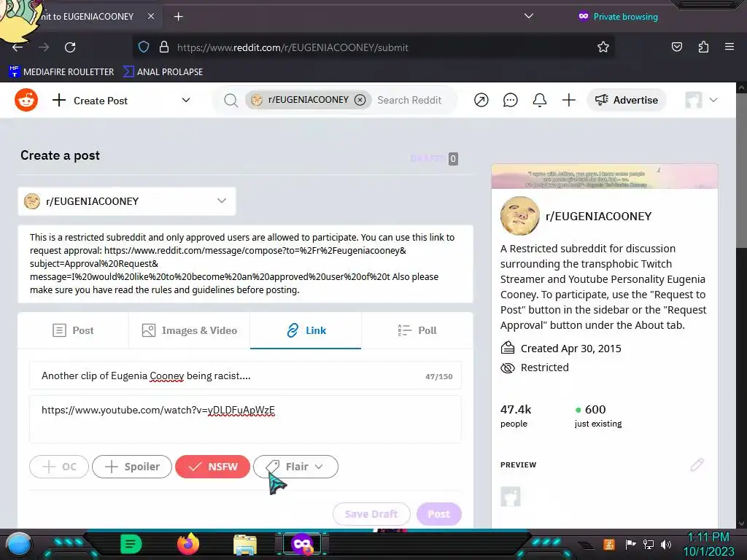Image resolution: width=747 pixels, height=560 pixels.
Task: Open the list all tabs chevron
Action: pyautogui.click(x=528, y=16)
